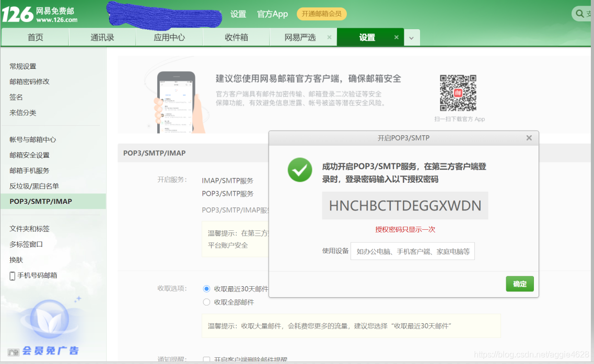Click the phone illustration in the banner
The image size is (594, 364).
tap(177, 102)
